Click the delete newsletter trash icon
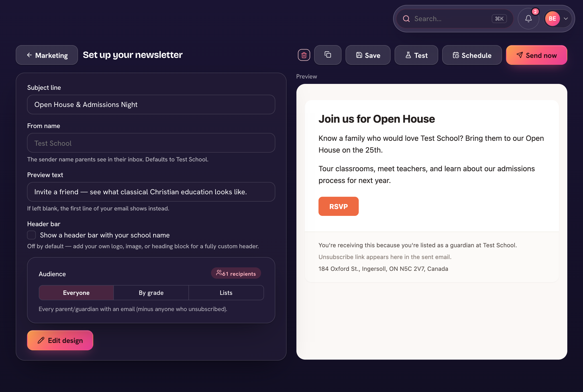583x392 pixels. [x=304, y=55]
